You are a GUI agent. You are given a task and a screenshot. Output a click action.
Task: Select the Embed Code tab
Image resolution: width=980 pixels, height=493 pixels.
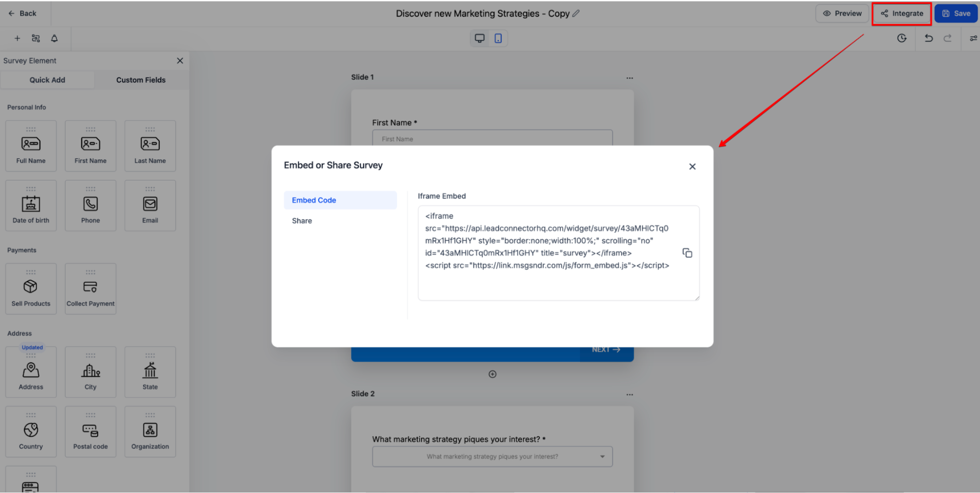tap(340, 200)
